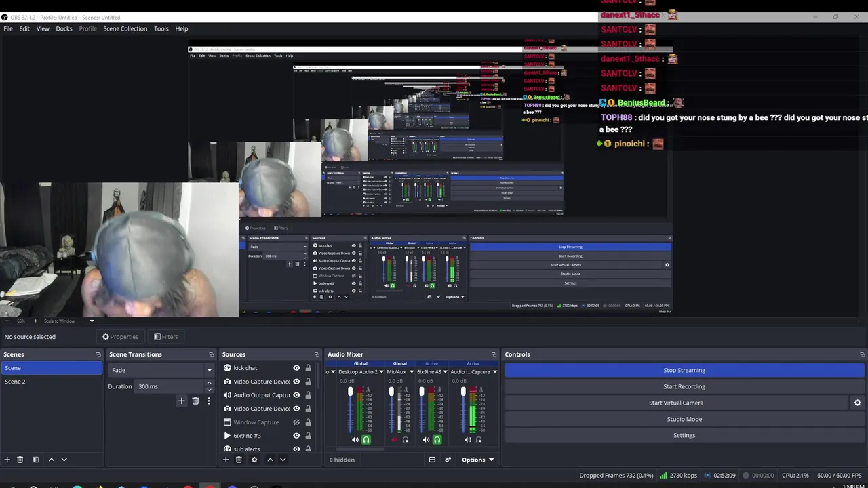This screenshot has width=868, height=488.
Task: Increase transition duration with up arrow
Action: coord(209,383)
